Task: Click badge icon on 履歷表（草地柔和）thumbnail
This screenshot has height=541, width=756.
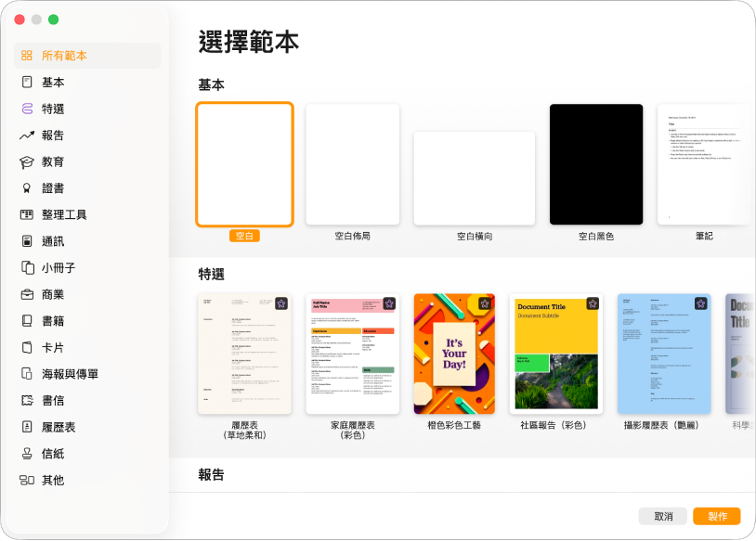Action: pos(281,303)
